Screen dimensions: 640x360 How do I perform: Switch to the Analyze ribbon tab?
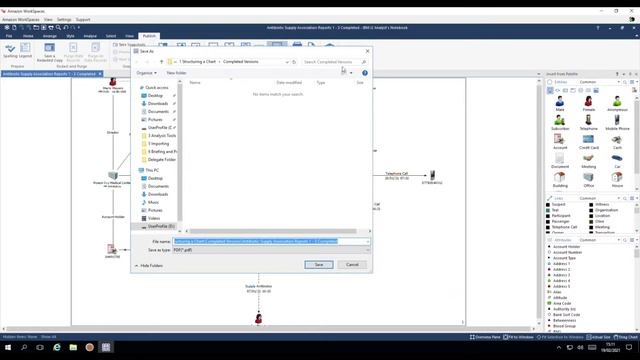[90, 36]
